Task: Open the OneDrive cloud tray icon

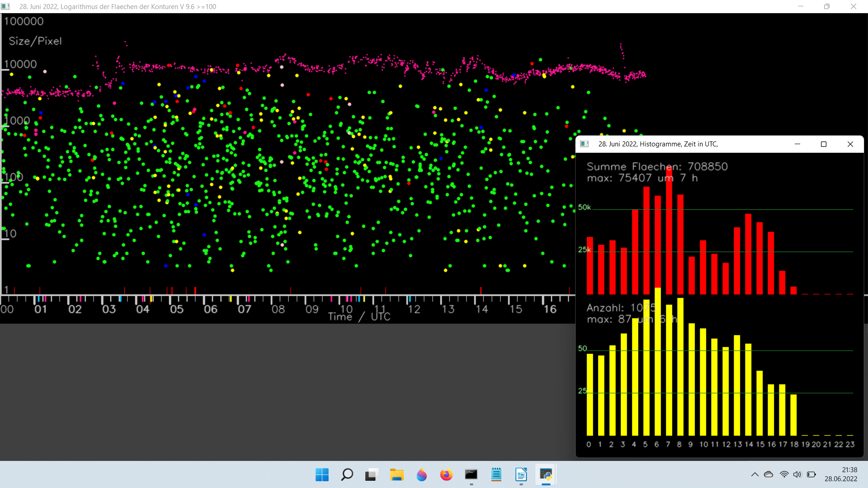Action: 769,474
